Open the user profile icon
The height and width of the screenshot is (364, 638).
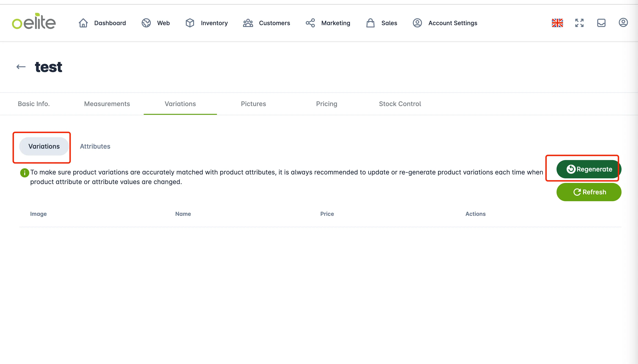tap(623, 22)
